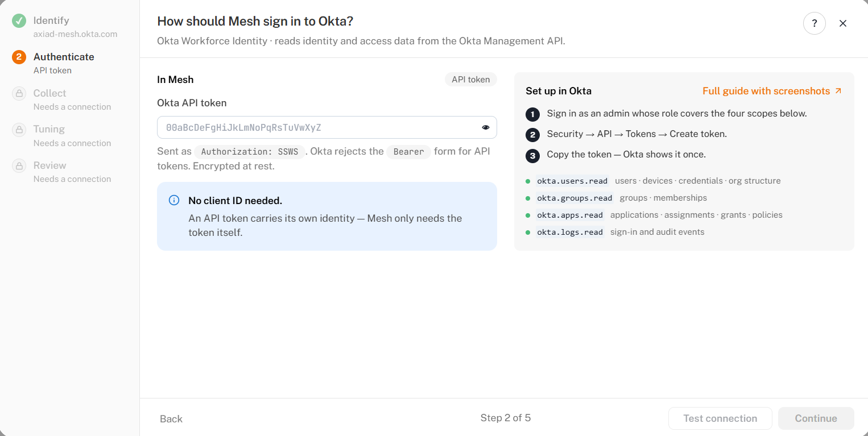Click 'Copy the token — Okta shows it once.'
868x436 pixels.
coord(626,155)
